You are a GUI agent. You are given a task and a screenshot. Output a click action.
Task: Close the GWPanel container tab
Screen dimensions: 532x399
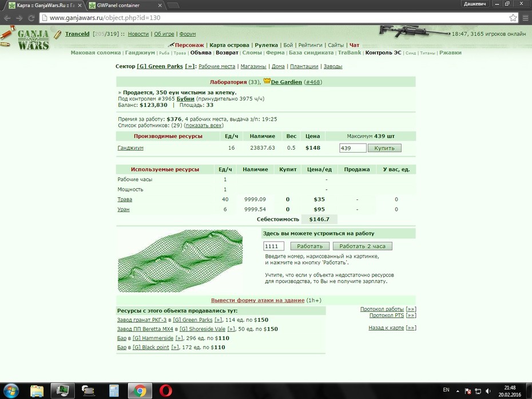pos(160,5)
